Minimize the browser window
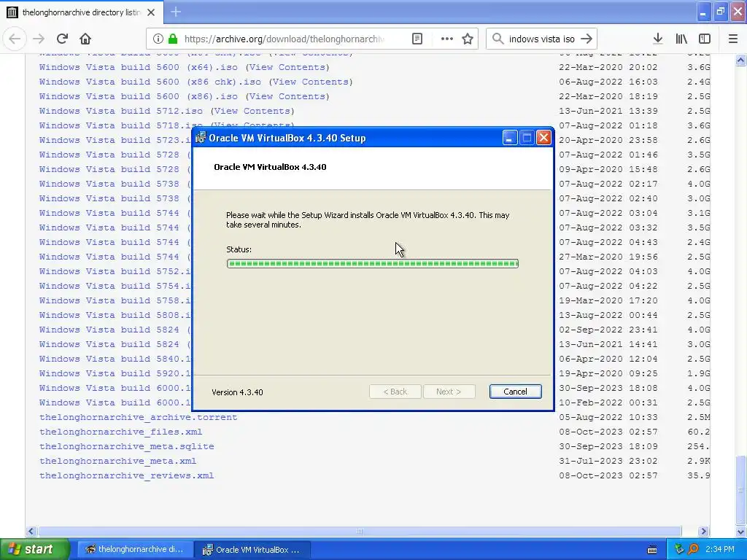Image resolution: width=747 pixels, height=560 pixels. pyautogui.click(x=703, y=12)
